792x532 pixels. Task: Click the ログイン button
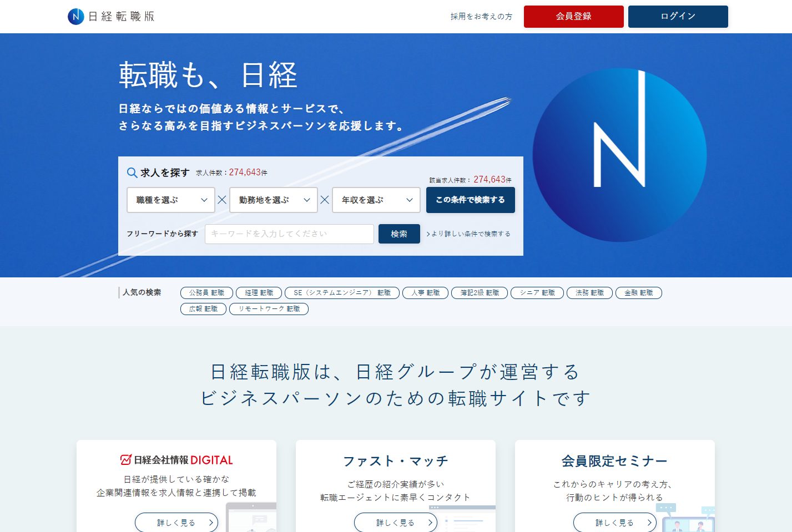pyautogui.click(x=678, y=17)
